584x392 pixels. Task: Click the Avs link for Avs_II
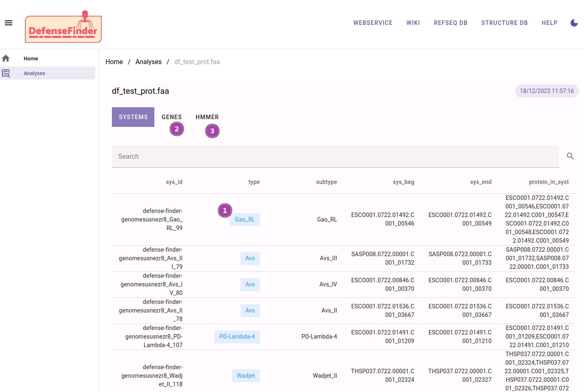tap(250, 310)
